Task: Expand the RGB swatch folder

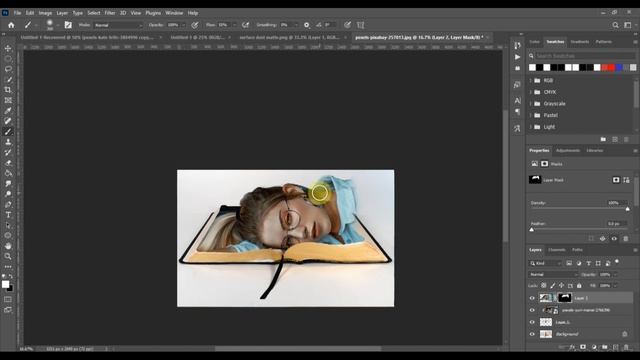Action: [531, 80]
